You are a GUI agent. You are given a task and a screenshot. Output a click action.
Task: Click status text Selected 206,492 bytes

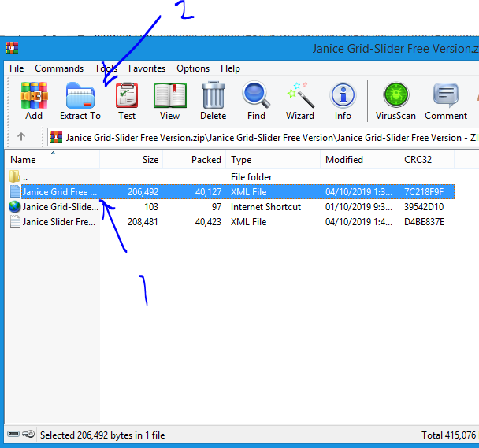click(x=102, y=435)
